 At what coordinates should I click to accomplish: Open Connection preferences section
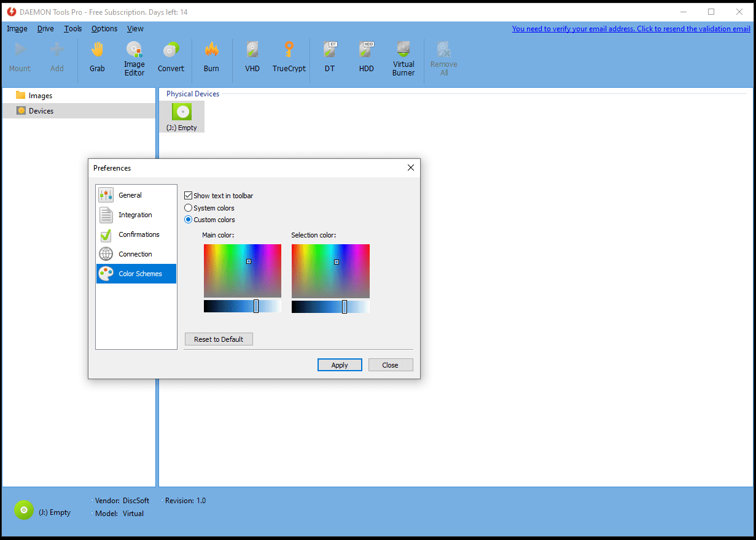(x=136, y=254)
